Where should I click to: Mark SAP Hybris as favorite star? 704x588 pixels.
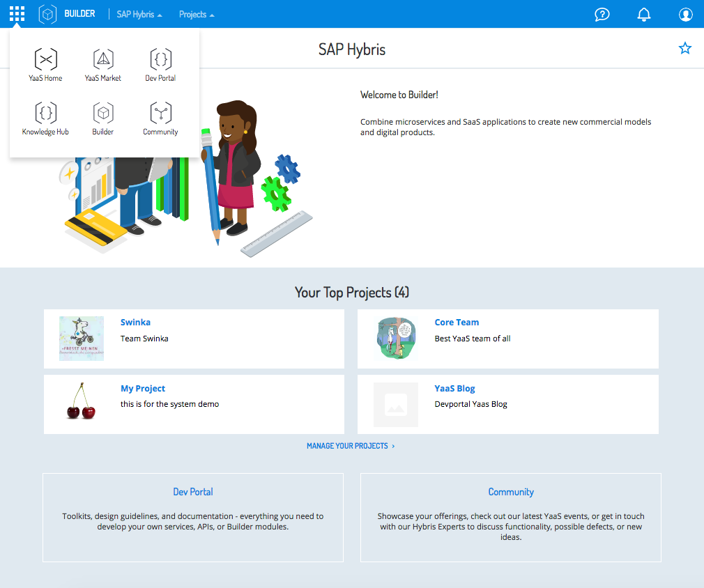[x=684, y=48]
